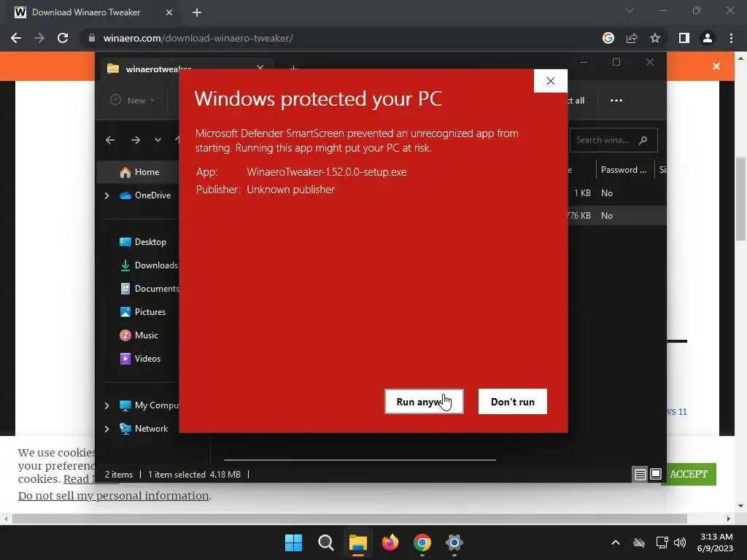Go back in the Chrome browser
Screen dimensions: 747x560
click(16, 38)
